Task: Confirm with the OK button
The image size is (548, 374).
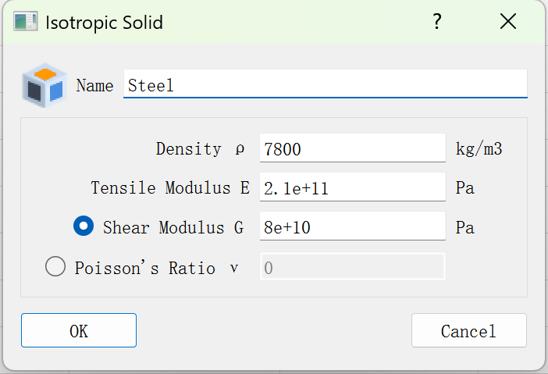Action: point(79,330)
